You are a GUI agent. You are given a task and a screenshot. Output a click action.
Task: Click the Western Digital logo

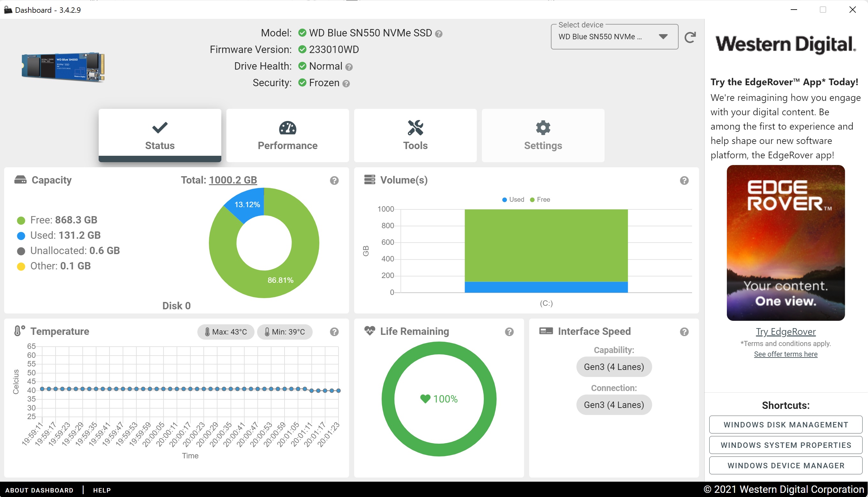pos(786,44)
